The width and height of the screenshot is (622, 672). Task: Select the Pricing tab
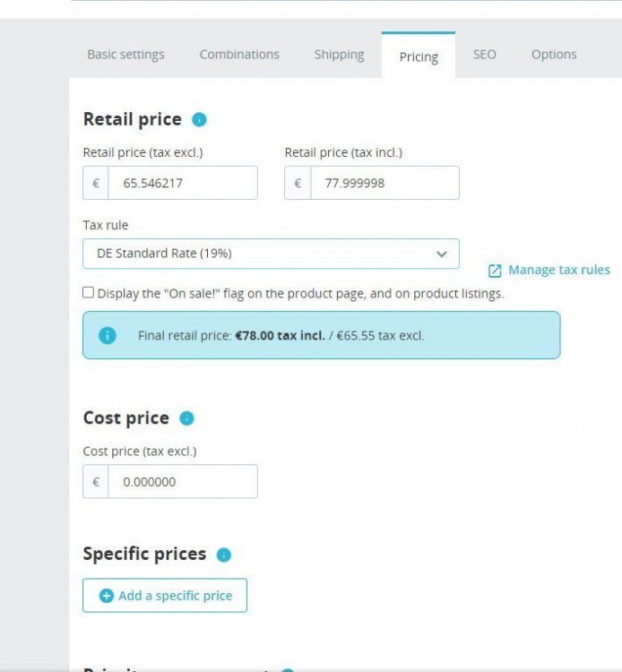(419, 56)
